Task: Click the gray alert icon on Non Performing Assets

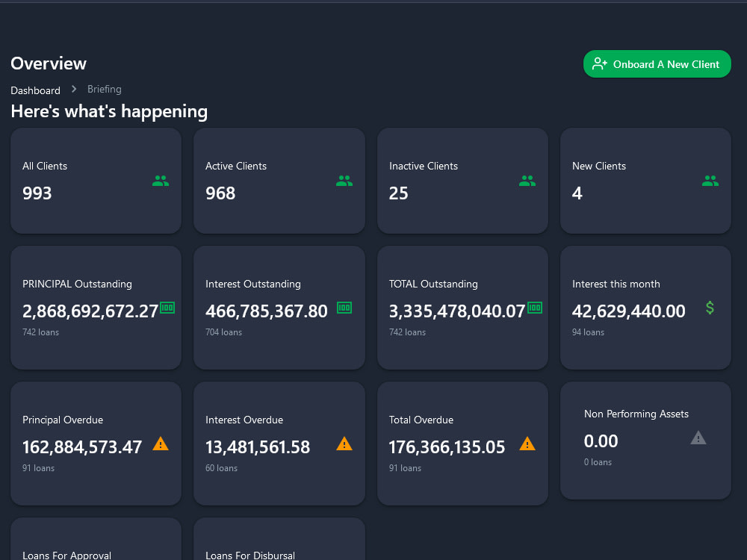Action: [698, 438]
